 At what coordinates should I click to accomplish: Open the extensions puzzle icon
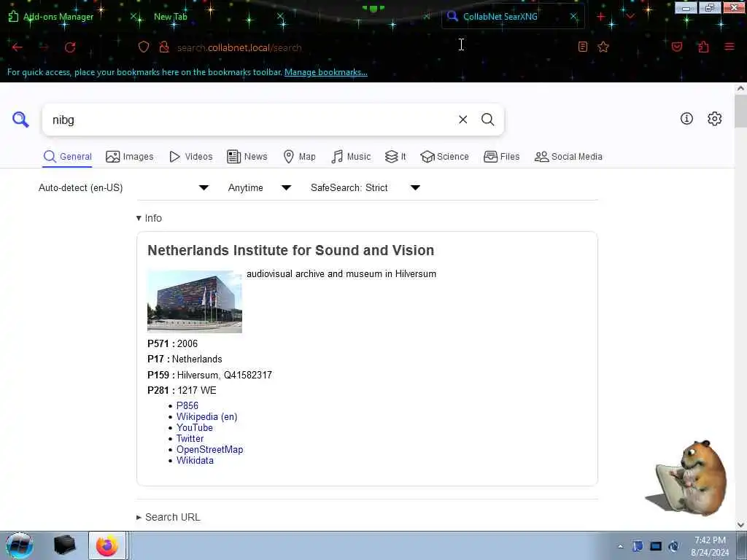(x=703, y=47)
